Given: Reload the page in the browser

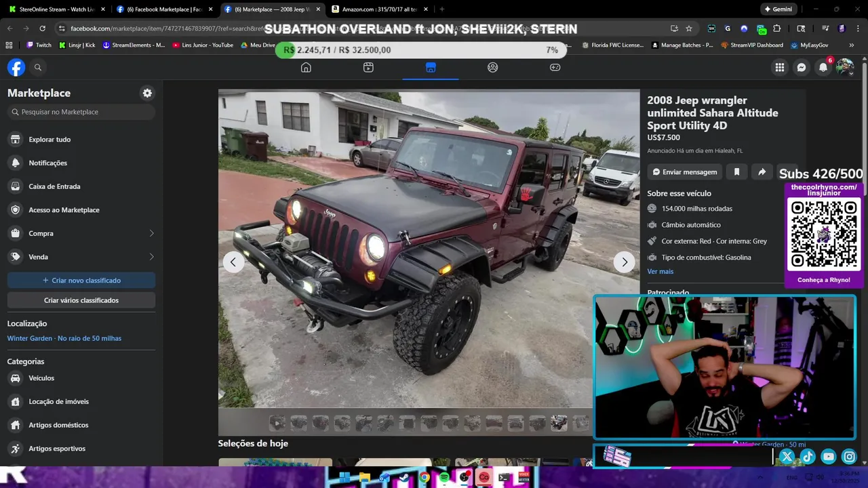Looking at the screenshot, I should pos(42,28).
